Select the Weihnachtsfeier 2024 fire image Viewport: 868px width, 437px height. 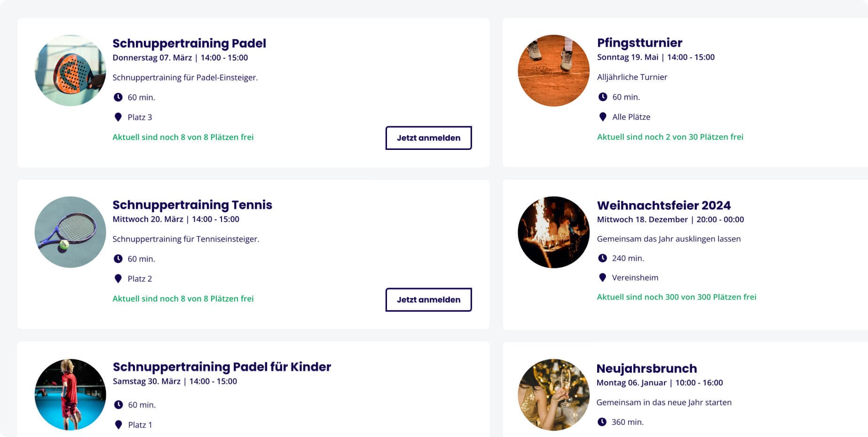coord(553,232)
